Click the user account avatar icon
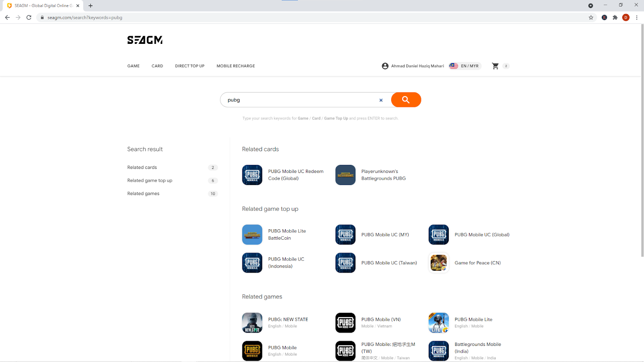The height and width of the screenshot is (362, 644). point(385,66)
